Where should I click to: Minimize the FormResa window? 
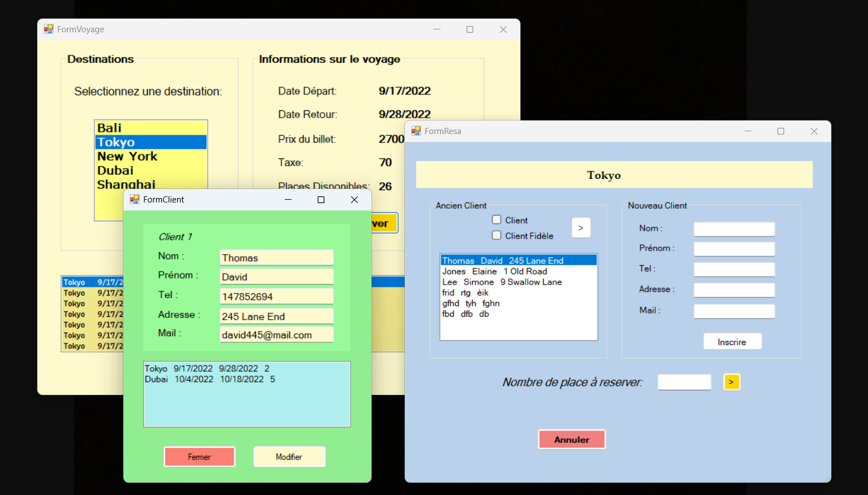(747, 131)
